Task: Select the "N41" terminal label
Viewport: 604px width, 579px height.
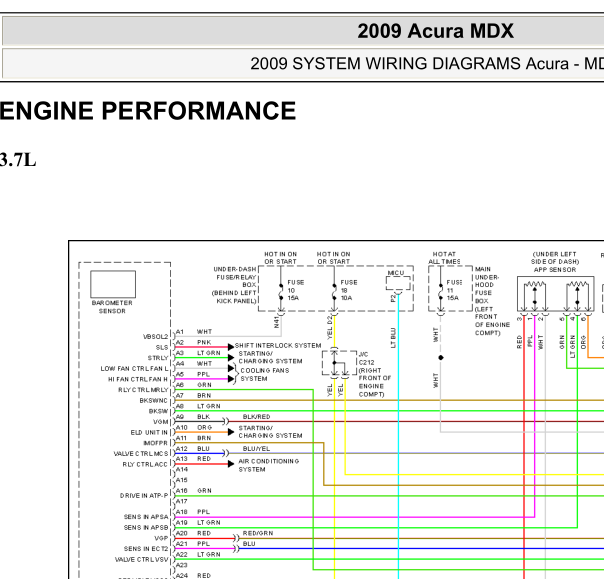Action: click(276, 322)
